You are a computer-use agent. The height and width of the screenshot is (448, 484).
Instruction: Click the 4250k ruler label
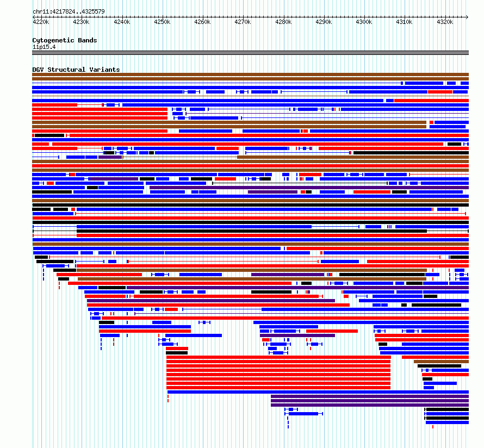162,22
